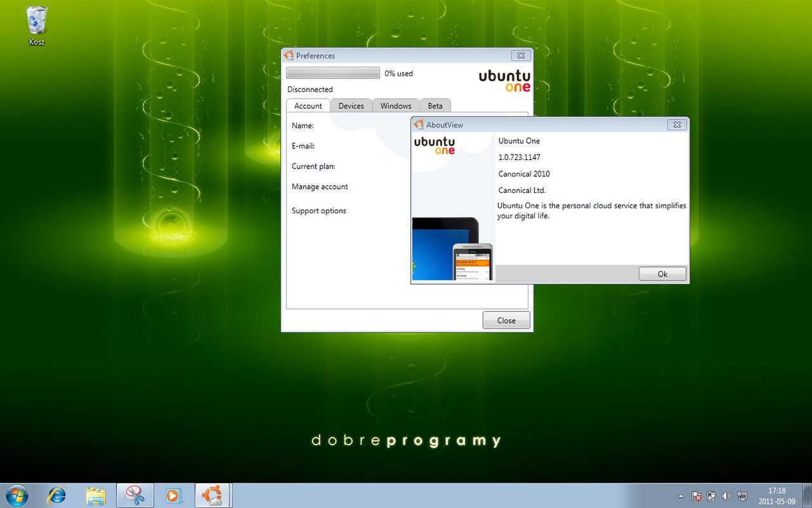Image resolution: width=812 pixels, height=508 pixels.
Task: Expand hidden icons in the system tray
Action: (681, 496)
